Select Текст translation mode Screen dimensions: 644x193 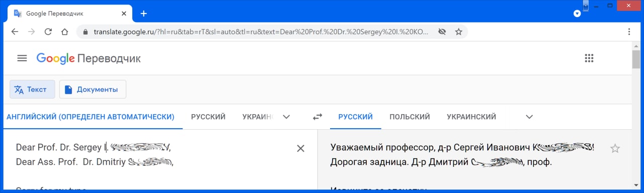[x=32, y=89]
